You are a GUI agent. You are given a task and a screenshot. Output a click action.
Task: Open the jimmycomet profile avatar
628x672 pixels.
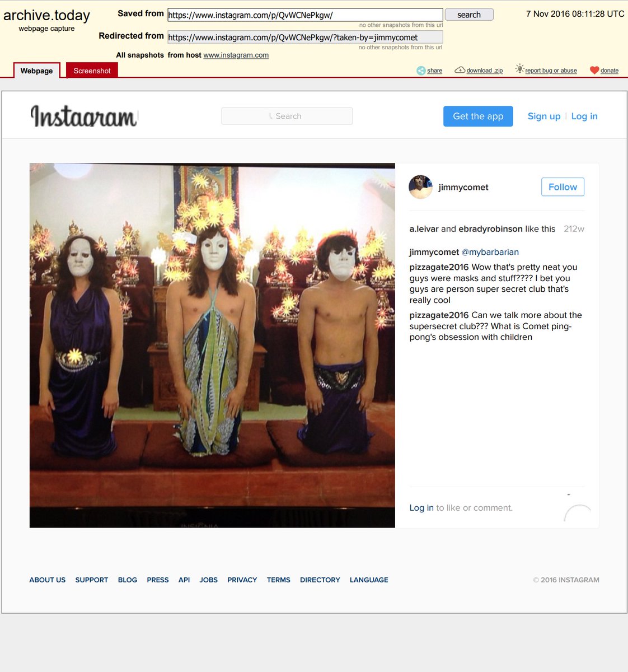click(x=420, y=187)
